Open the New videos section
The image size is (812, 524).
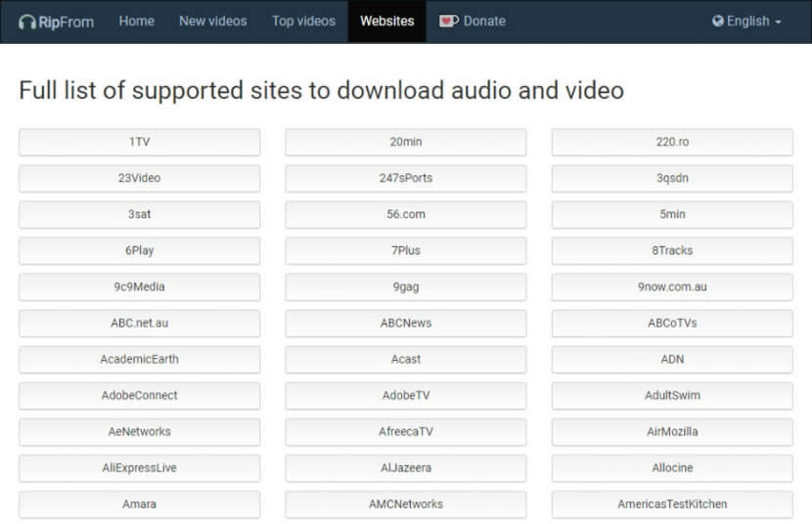(x=213, y=22)
